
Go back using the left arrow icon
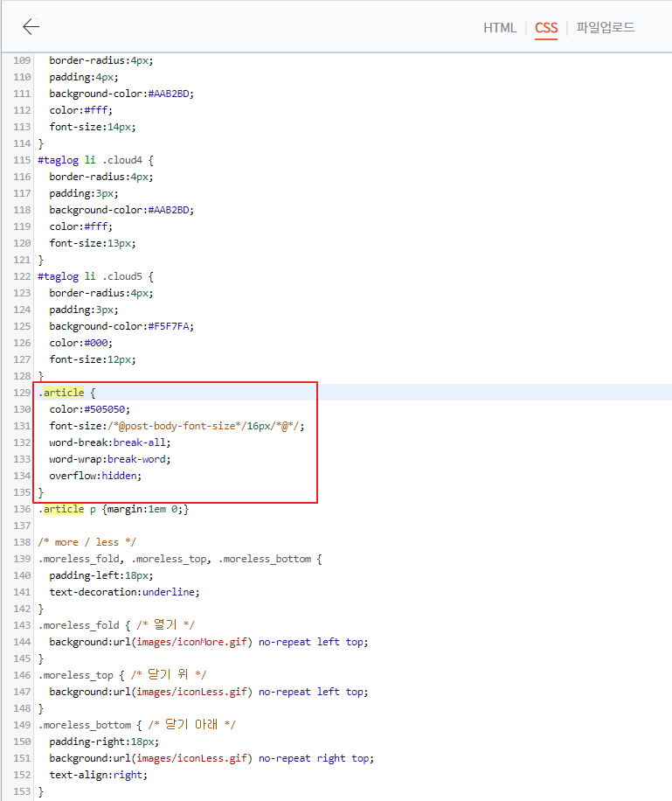(31, 26)
